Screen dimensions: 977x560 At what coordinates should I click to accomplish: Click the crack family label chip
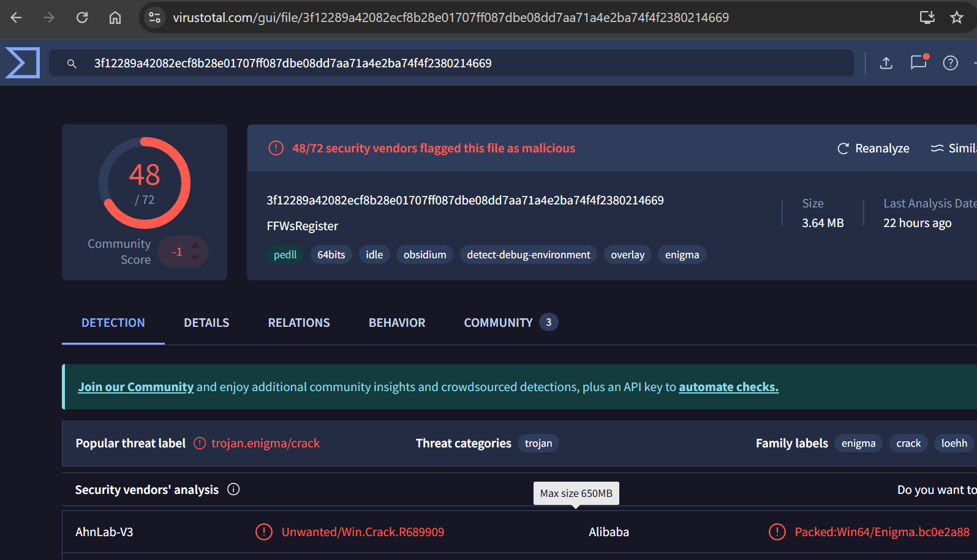click(x=909, y=443)
